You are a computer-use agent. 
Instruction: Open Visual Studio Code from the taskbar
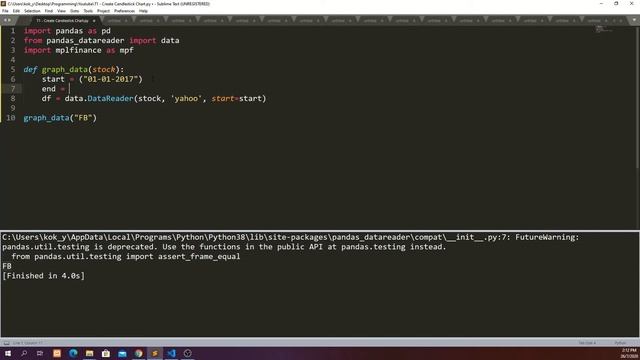tap(171, 353)
